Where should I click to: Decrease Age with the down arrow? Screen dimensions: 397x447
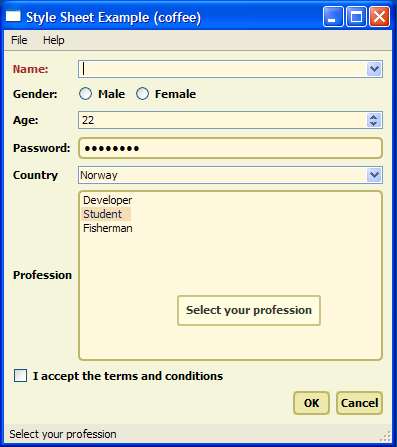tap(374, 124)
